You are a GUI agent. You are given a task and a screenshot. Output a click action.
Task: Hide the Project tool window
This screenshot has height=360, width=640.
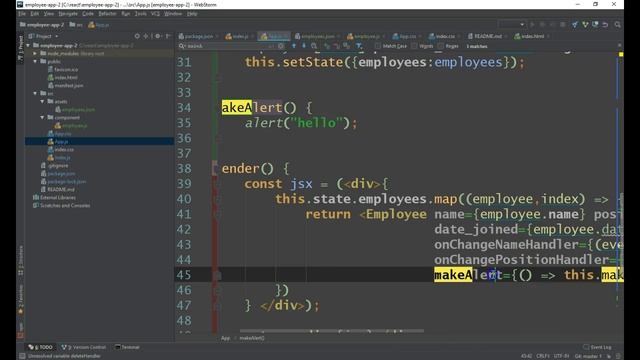pyautogui.click(x=168, y=36)
